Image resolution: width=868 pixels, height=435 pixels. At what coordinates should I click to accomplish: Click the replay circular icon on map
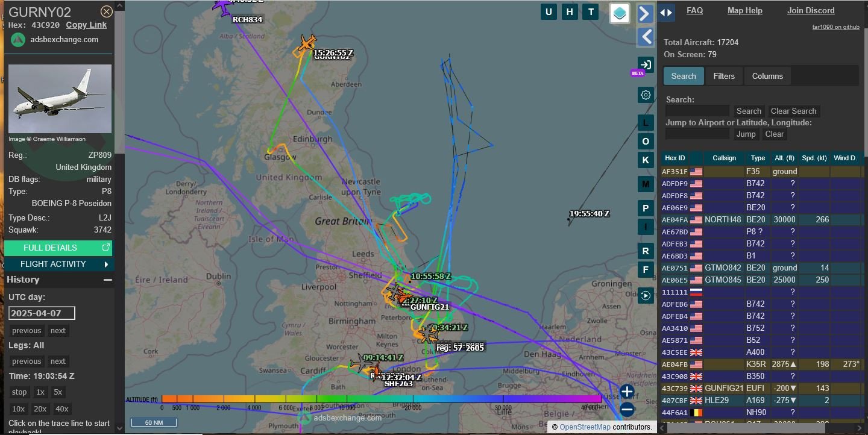pyautogui.click(x=646, y=295)
